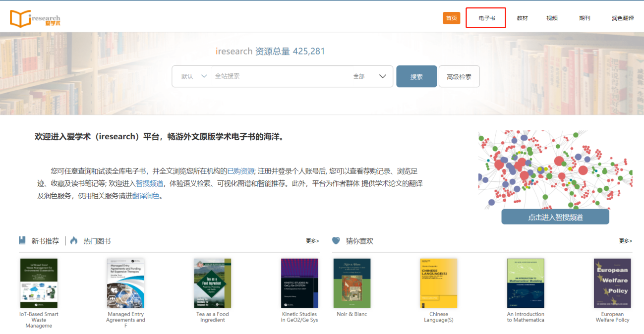Click the 点击进入智搜频道 button
This screenshot has height=334, width=644.
click(x=555, y=217)
